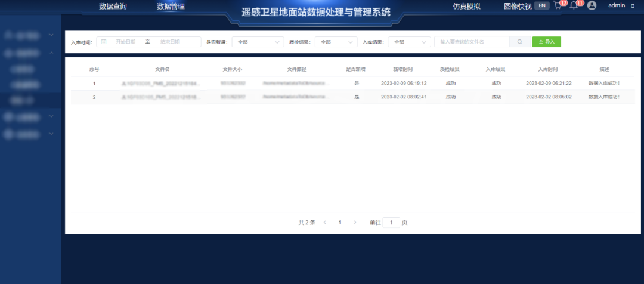Screen dimensions: 644x284
Task: Open the 质检结果 dropdown
Action: [x=336, y=42]
